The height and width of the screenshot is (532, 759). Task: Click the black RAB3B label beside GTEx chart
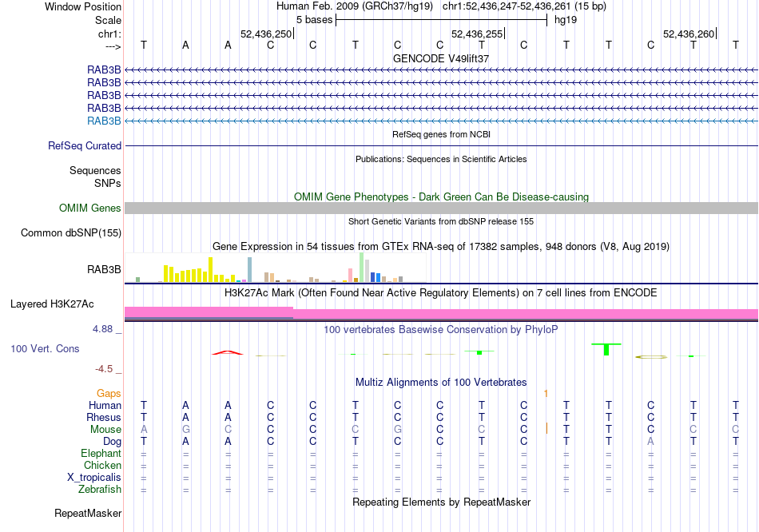[104, 270]
